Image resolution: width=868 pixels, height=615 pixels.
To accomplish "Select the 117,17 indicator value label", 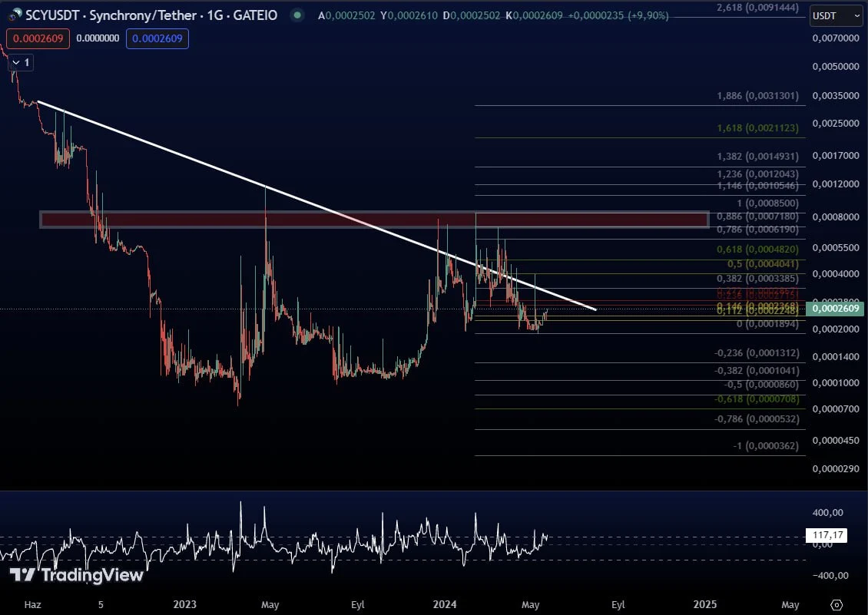I will coord(827,534).
